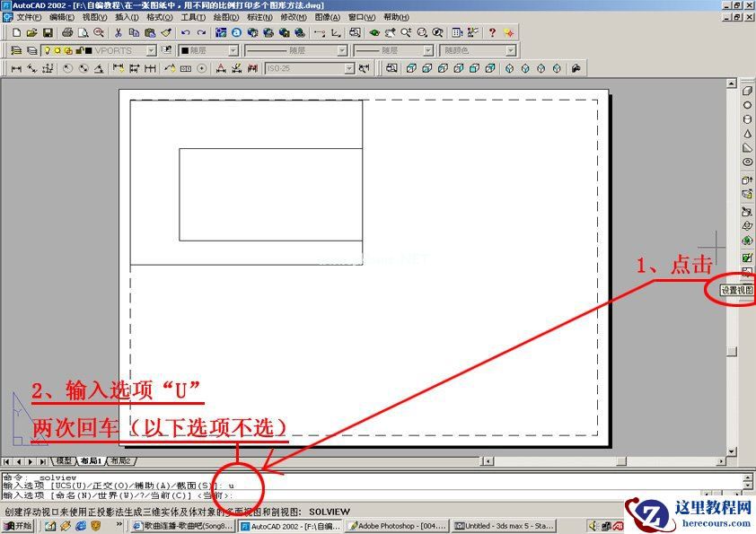Image resolution: width=756 pixels, height=534 pixels.
Task: Open the Layers manager icon
Action: (x=16, y=50)
